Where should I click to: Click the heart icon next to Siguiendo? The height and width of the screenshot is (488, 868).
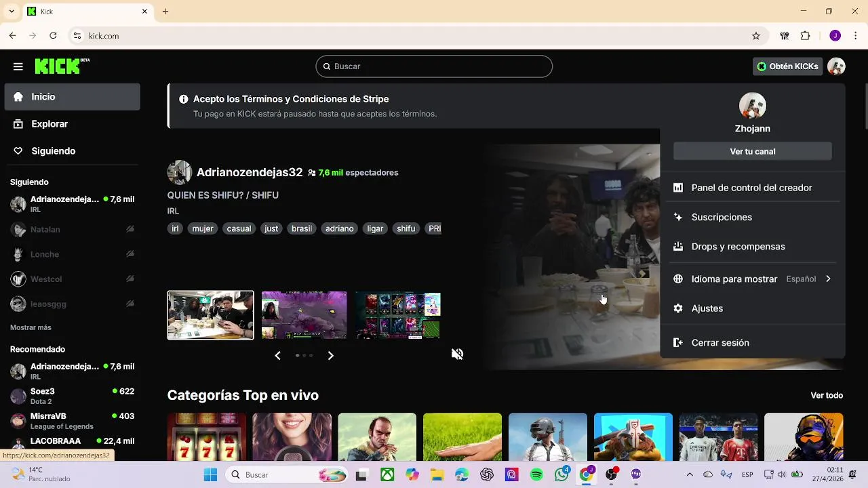(18, 151)
